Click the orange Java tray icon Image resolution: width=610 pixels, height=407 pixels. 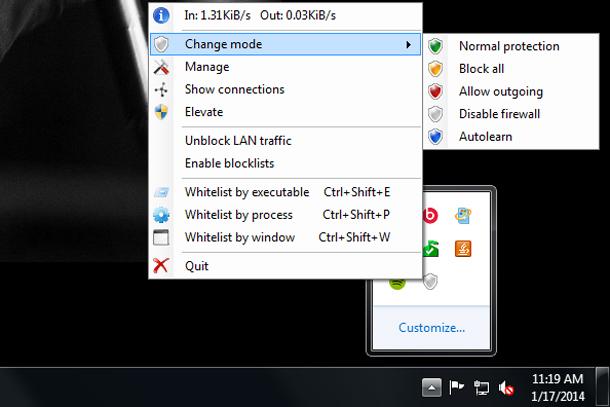click(463, 249)
